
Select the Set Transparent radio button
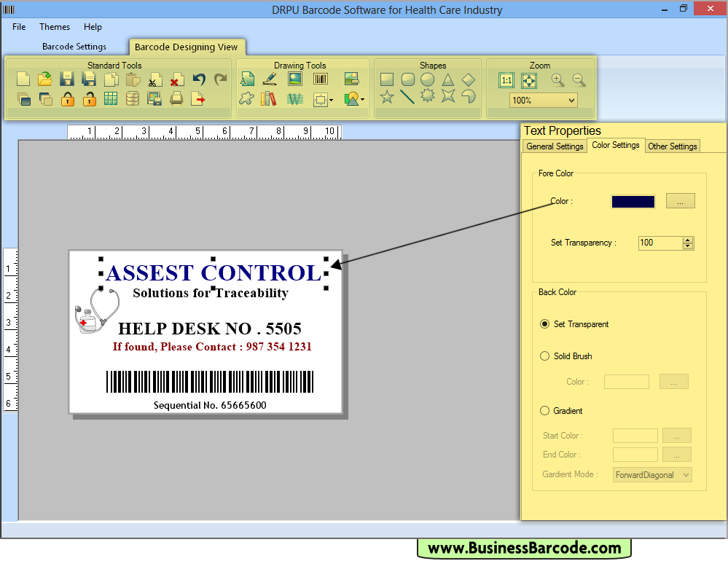(544, 324)
